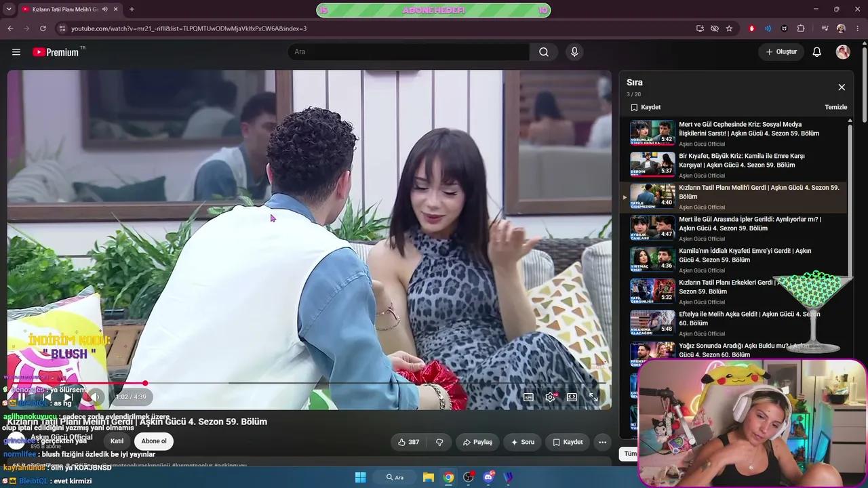Viewport: 868px width, 488px height.
Task: Mute the video player volume
Action: [x=96, y=397]
